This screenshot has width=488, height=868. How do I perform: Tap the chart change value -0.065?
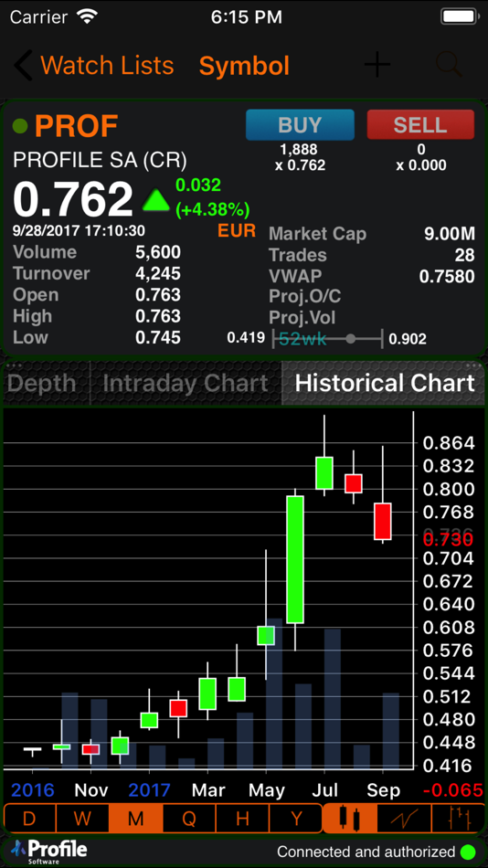click(x=452, y=790)
